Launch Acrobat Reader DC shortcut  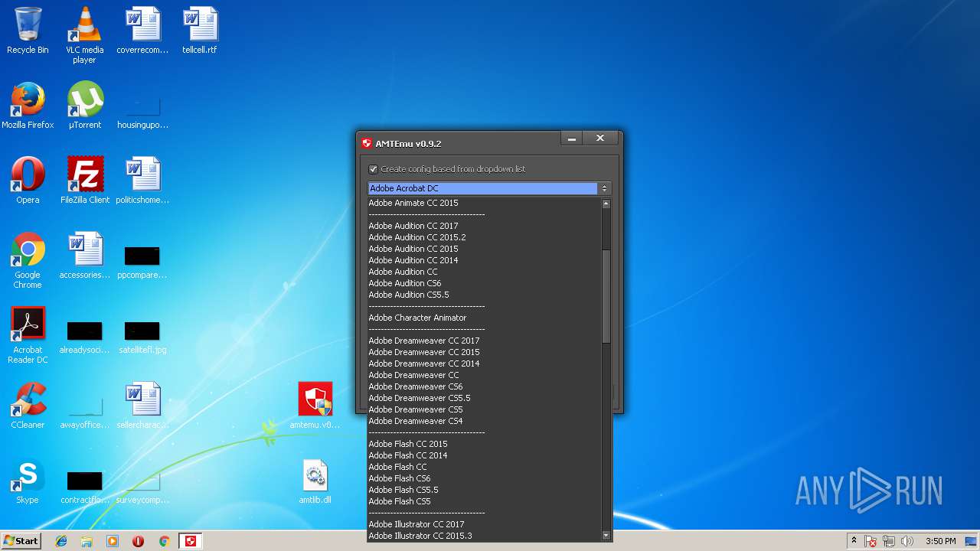[28, 336]
